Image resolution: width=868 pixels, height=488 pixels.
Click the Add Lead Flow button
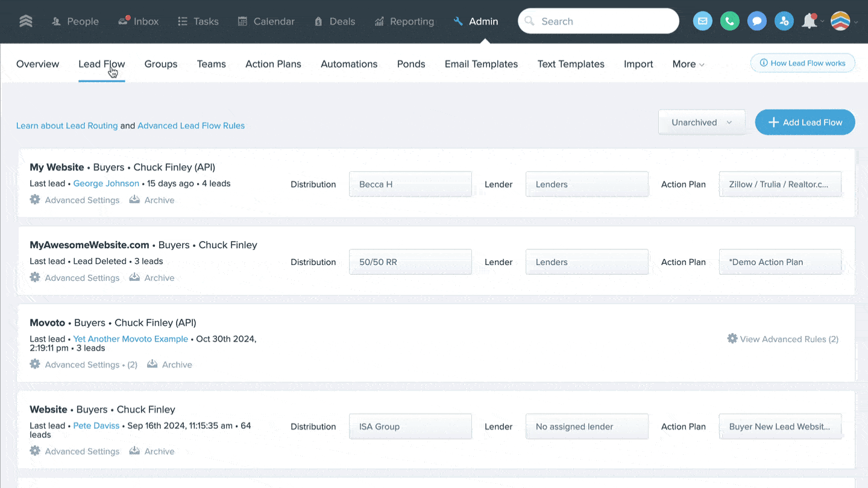805,122
